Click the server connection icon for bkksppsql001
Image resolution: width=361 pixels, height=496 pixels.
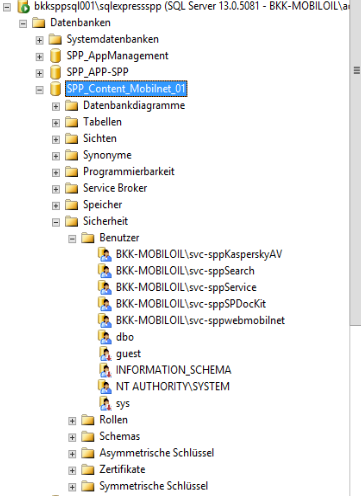pos(23,6)
